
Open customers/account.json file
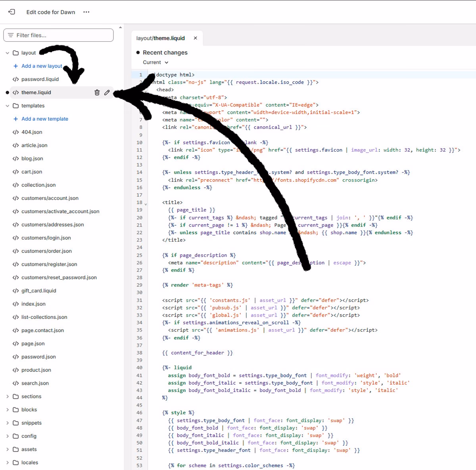50,198
